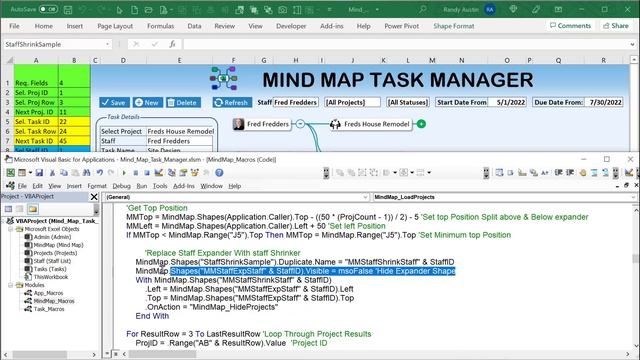Click the open folder icon in Quick Access toolbar

149,9
